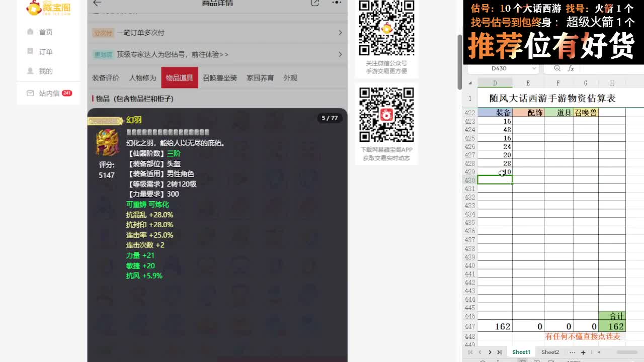Open the sheet list ellipsis menu
This screenshot has height=362, width=644.
(x=572, y=352)
